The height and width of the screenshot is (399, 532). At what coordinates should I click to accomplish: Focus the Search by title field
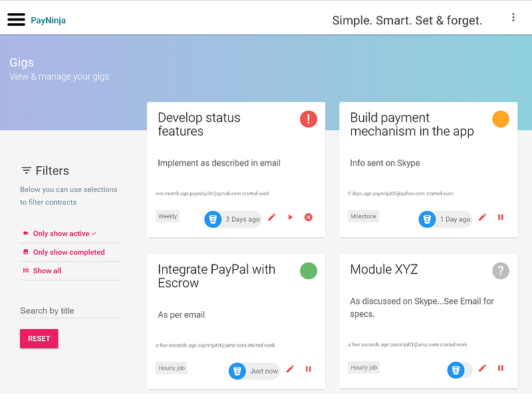(x=70, y=311)
